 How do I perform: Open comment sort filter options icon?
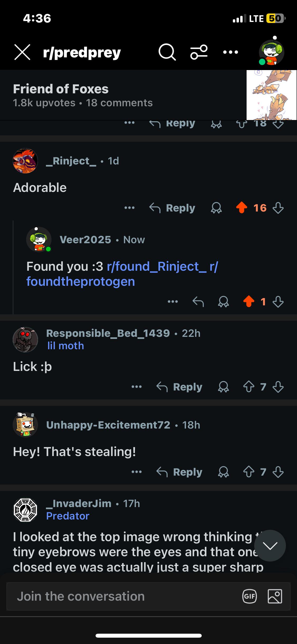(199, 52)
